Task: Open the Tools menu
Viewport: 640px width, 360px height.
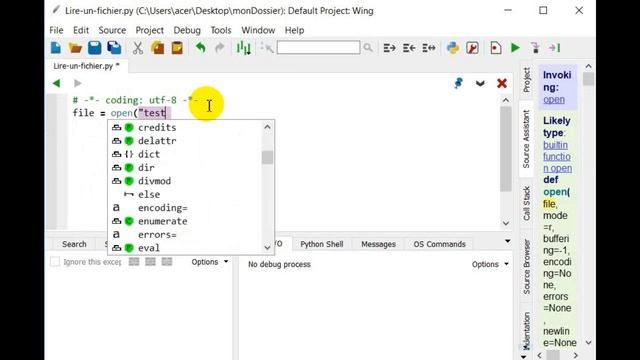Action: [x=221, y=30]
